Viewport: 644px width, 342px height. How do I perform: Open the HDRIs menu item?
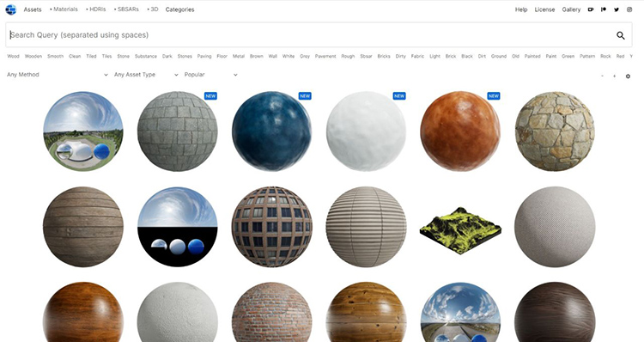[x=96, y=9]
